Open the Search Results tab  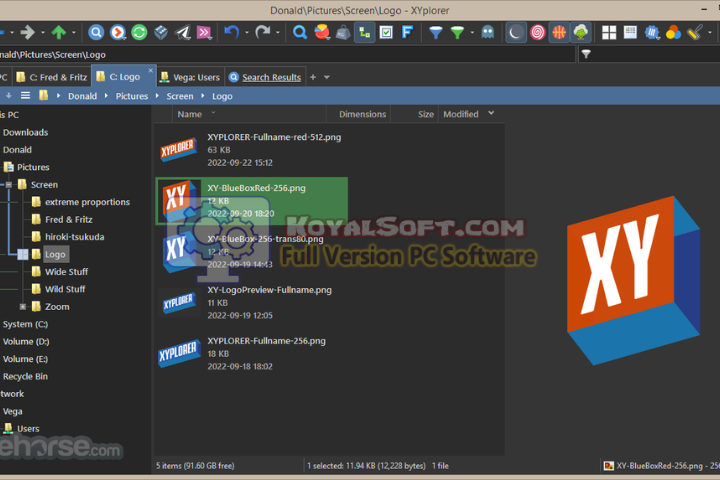265,77
